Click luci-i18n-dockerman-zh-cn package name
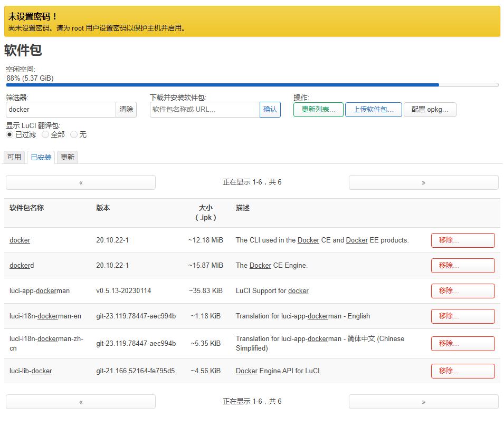This screenshot has width=504, height=427. pos(46,344)
